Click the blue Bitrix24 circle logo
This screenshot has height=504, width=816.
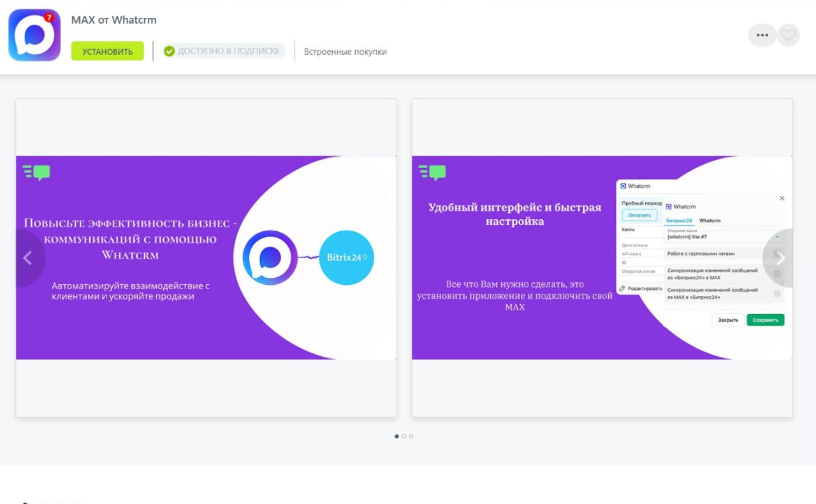point(346,257)
